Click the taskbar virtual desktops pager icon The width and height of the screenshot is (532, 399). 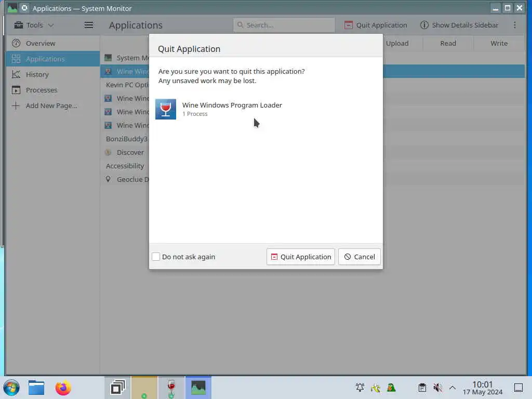tap(118, 388)
